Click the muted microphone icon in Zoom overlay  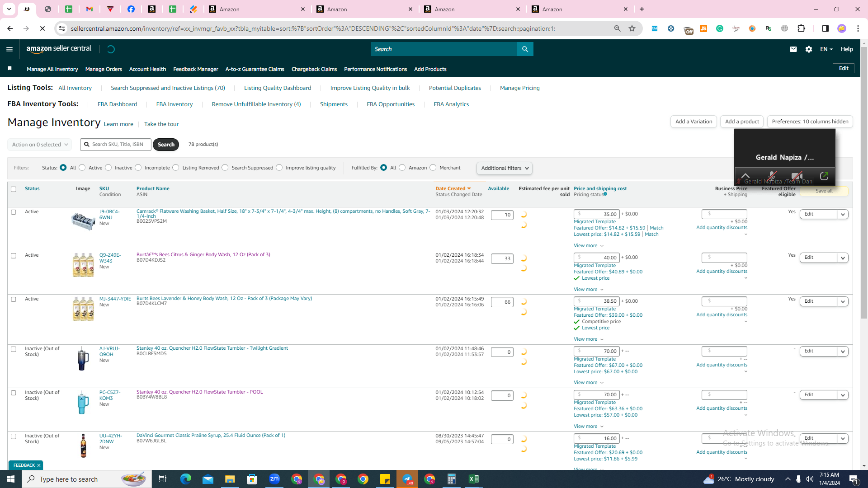click(772, 176)
